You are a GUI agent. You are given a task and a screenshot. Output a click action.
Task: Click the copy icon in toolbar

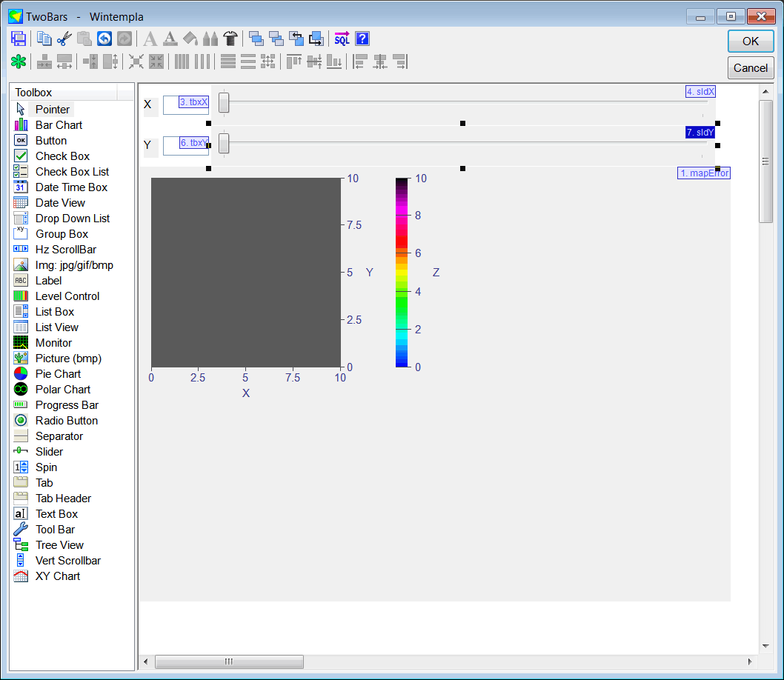44,39
